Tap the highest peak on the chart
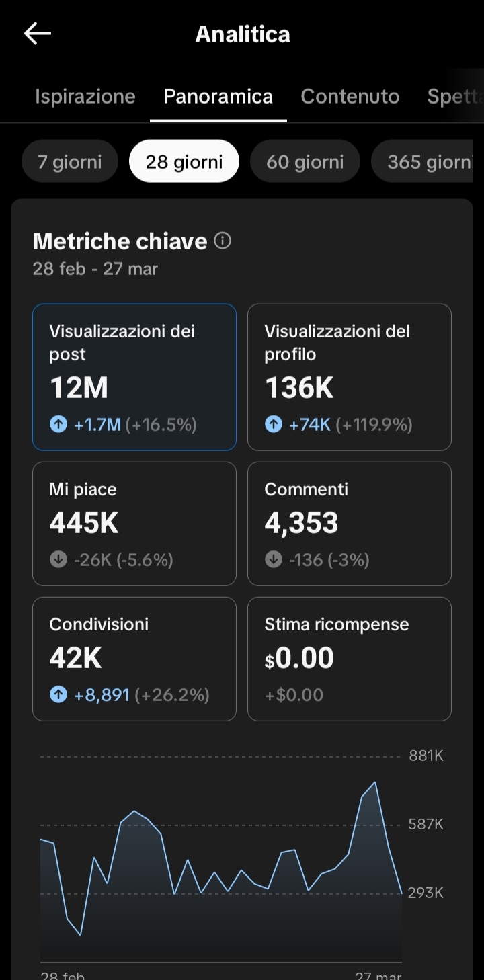This screenshot has width=484, height=980. pyautogui.click(x=375, y=783)
